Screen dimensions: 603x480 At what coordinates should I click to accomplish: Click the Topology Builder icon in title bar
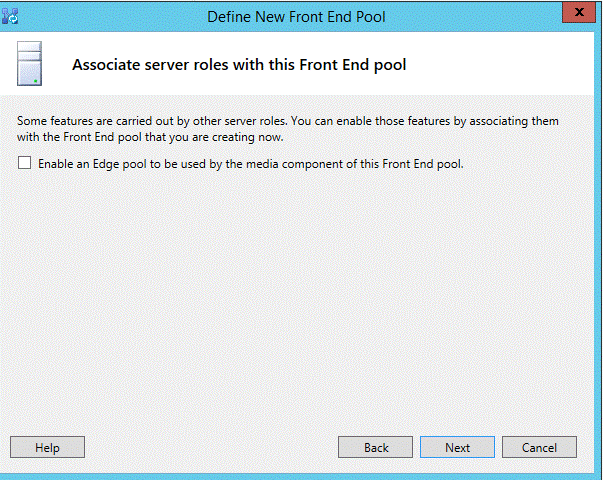tap(10, 16)
